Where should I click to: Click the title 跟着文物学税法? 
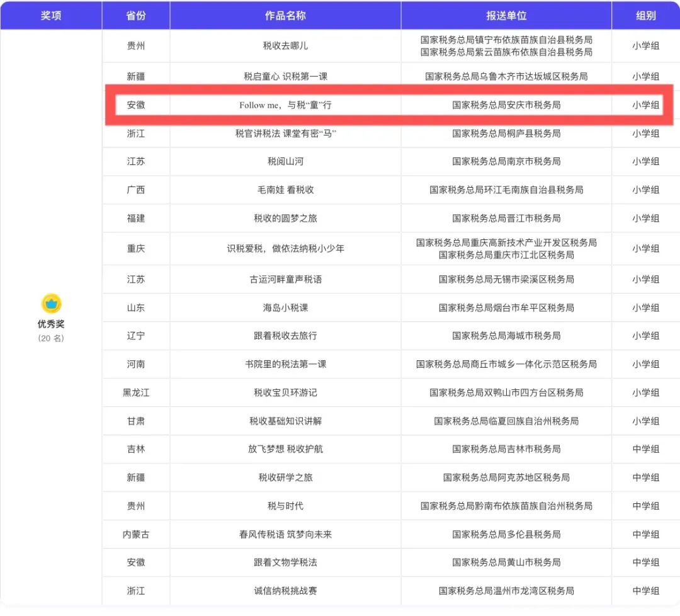285,562
